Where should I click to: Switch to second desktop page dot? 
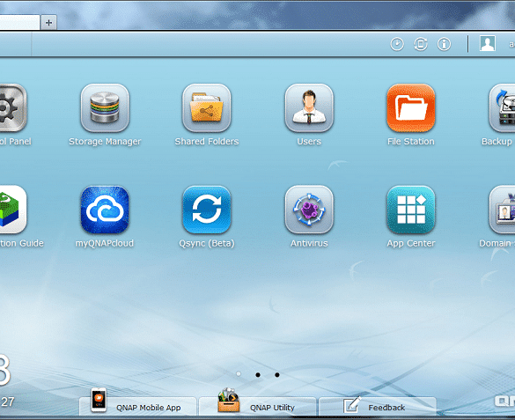258,375
